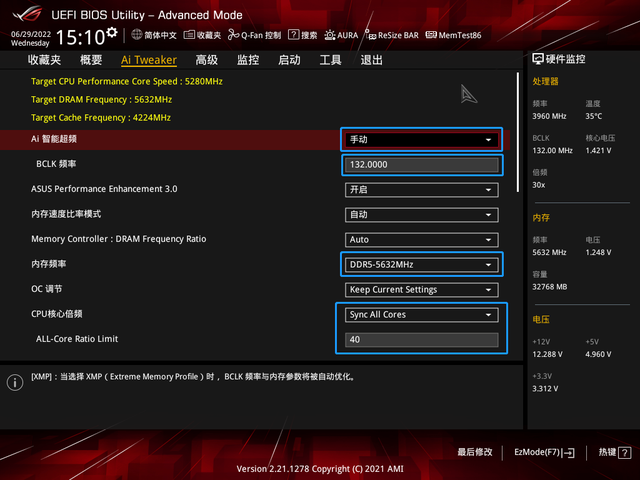640x480 pixels.
Task: Select Memory Controller : DRAM Frequency Ratio label
Action: [x=119, y=239]
